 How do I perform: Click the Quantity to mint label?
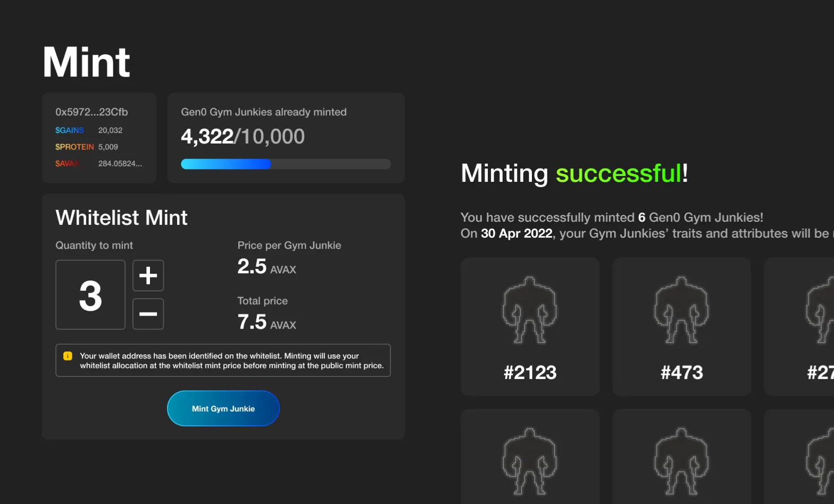94,245
